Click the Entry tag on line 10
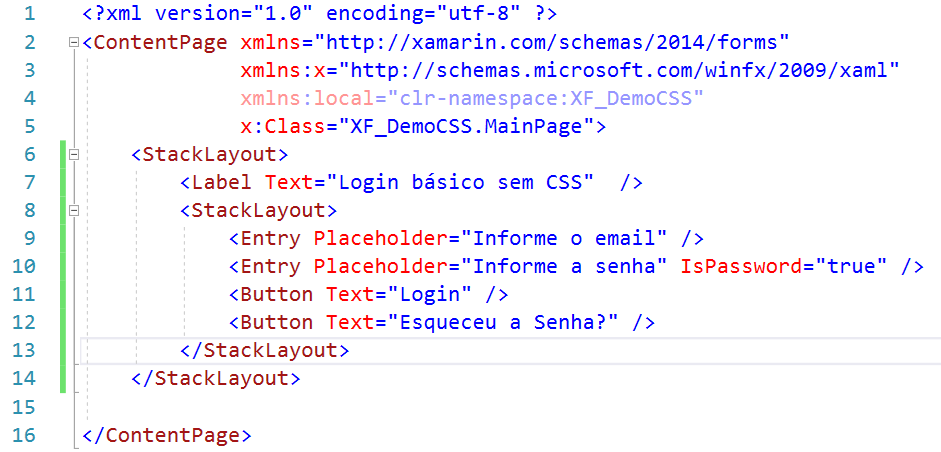Viewport: 941px width, 452px height. tap(271, 267)
